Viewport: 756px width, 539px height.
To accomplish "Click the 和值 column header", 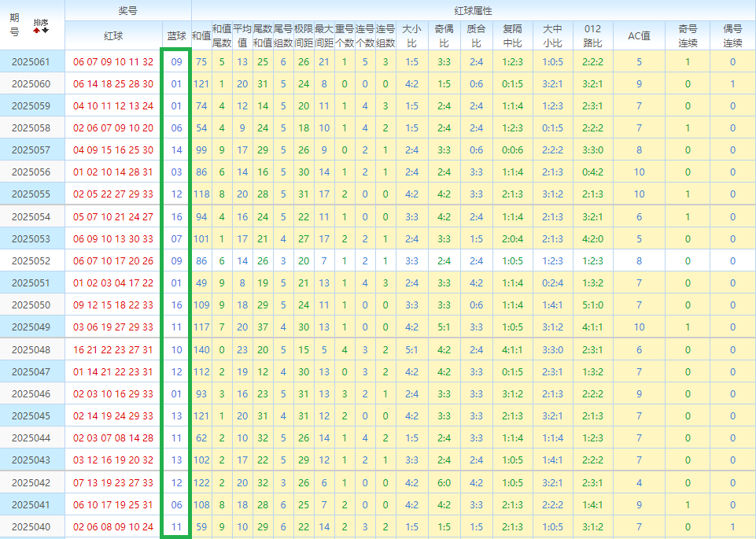I will tap(201, 36).
